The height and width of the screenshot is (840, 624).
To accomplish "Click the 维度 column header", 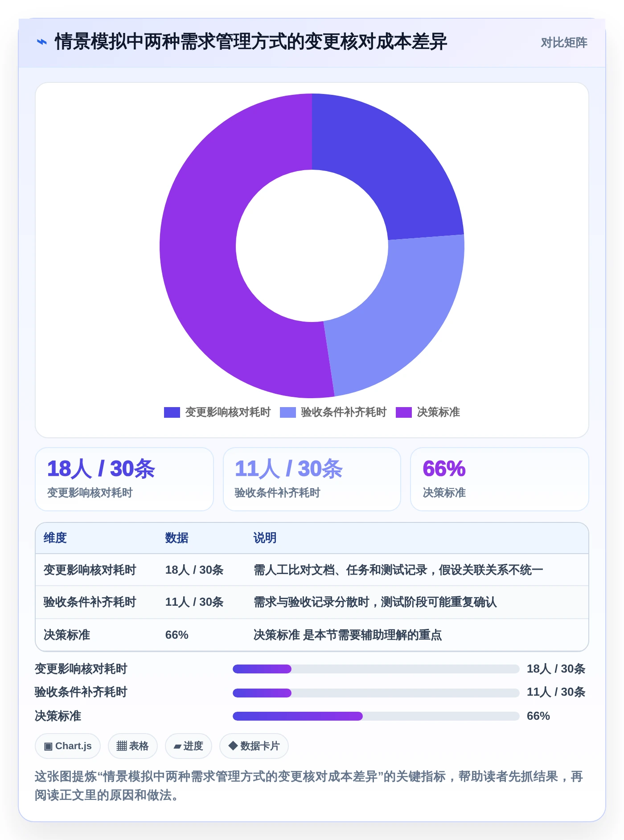I will [55, 538].
